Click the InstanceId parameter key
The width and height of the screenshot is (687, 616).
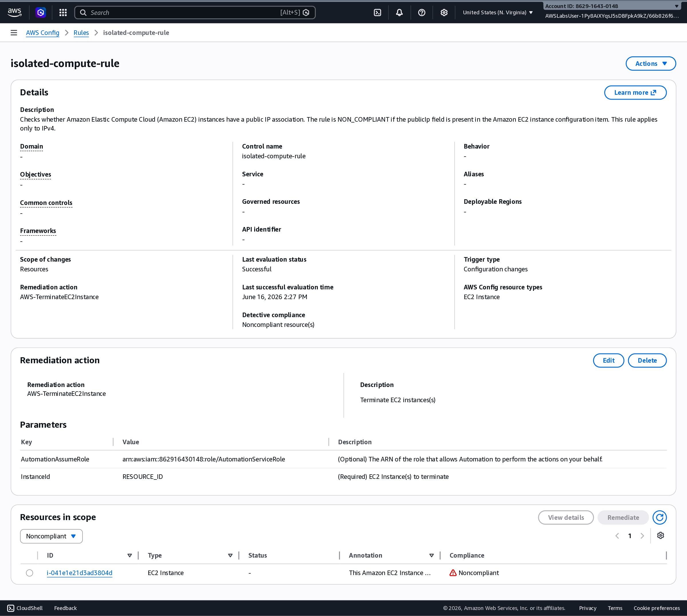click(x=35, y=477)
